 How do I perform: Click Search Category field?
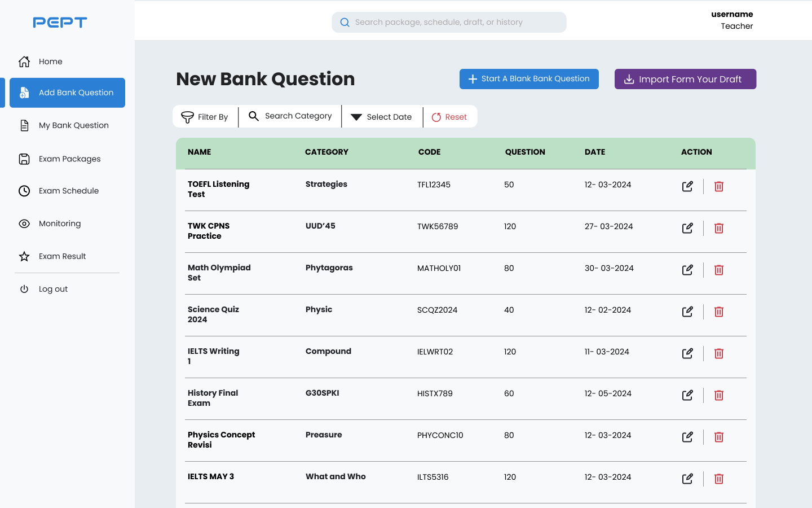point(290,116)
